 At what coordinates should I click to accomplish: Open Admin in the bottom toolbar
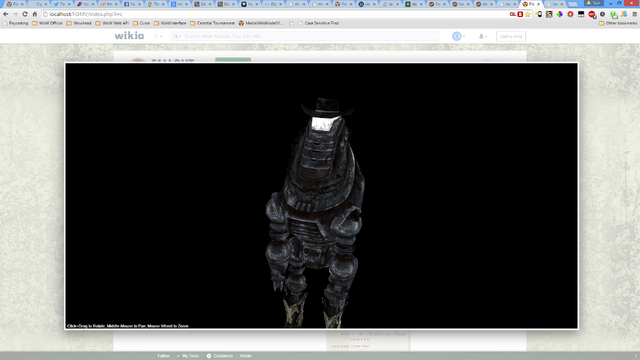[246, 356]
